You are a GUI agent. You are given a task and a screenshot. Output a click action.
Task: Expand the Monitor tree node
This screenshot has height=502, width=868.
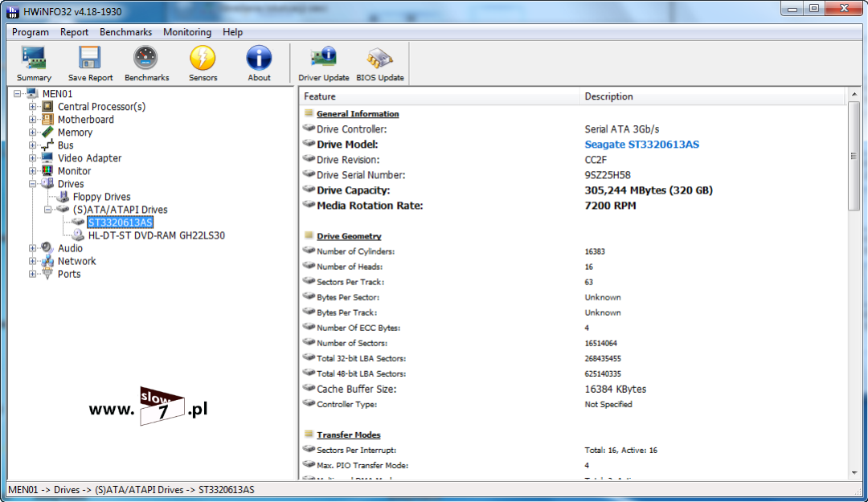33,170
